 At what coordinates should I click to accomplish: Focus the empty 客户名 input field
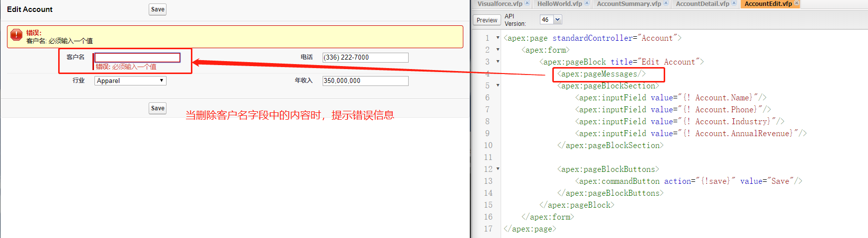[137, 58]
